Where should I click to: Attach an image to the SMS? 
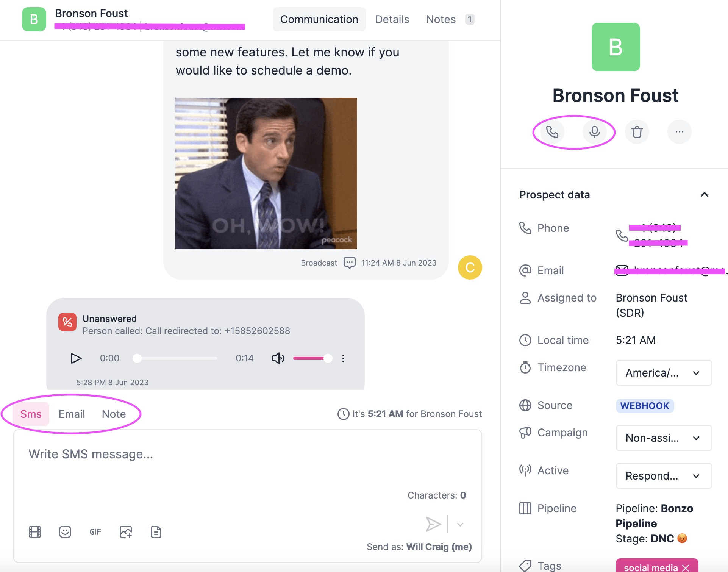[x=125, y=531]
